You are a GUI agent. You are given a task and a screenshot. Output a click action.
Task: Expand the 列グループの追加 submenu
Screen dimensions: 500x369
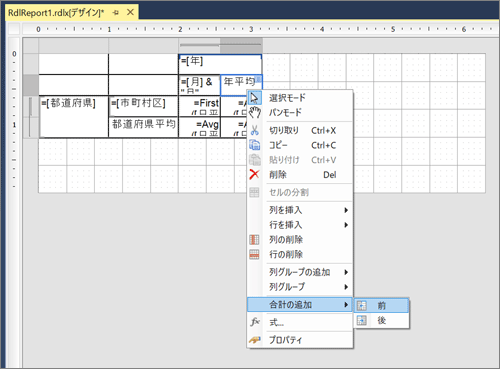pyautogui.click(x=300, y=272)
